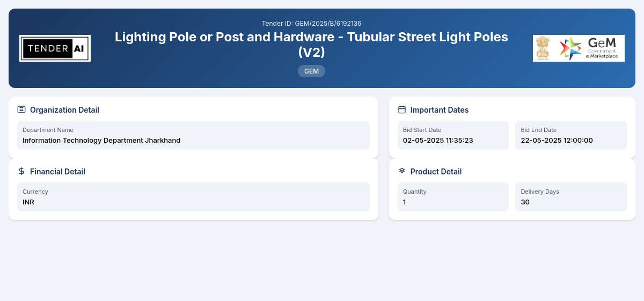Click the GEM badge under title
This screenshot has width=644, height=301.
point(311,71)
